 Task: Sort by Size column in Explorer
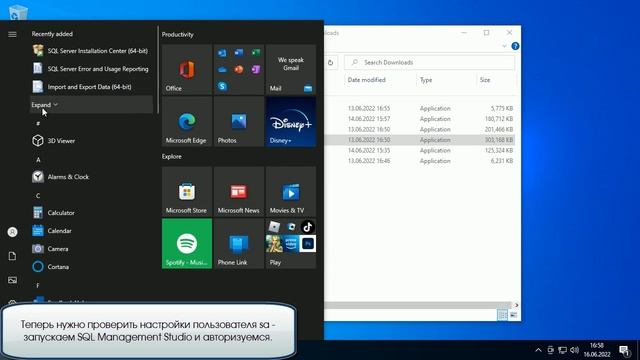point(485,80)
